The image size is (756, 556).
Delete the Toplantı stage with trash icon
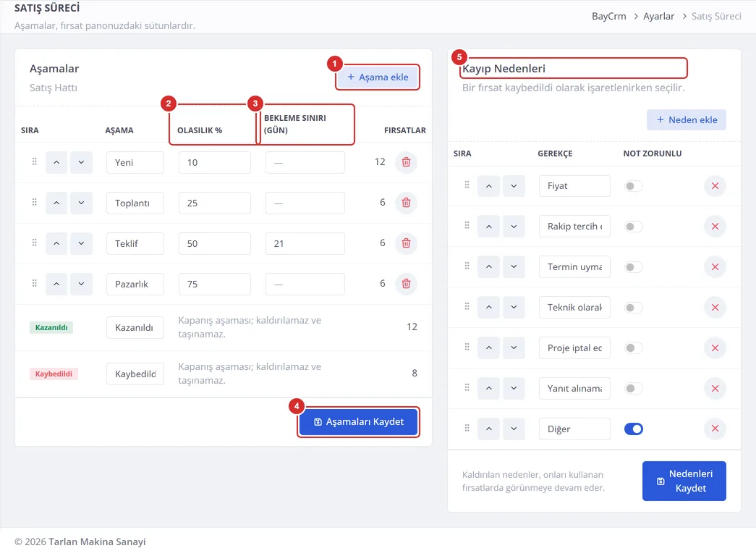(x=406, y=203)
